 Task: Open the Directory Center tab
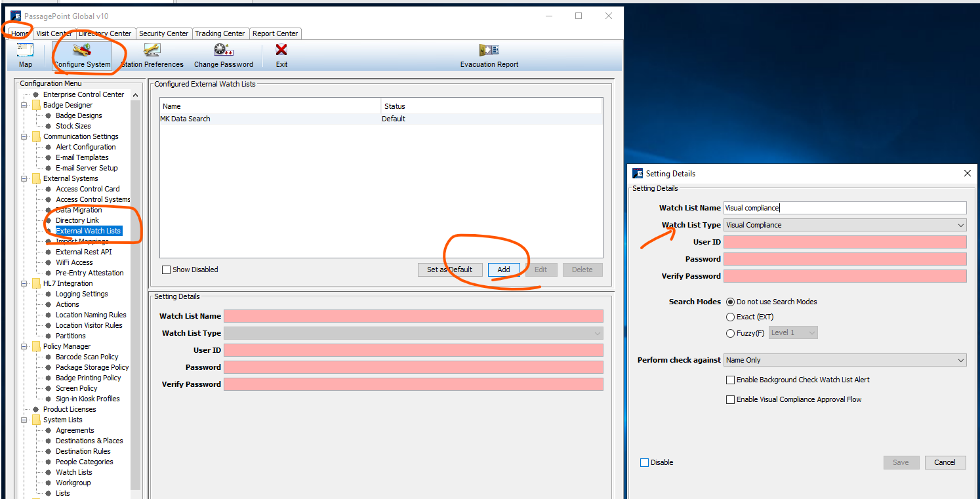click(x=106, y=33)
